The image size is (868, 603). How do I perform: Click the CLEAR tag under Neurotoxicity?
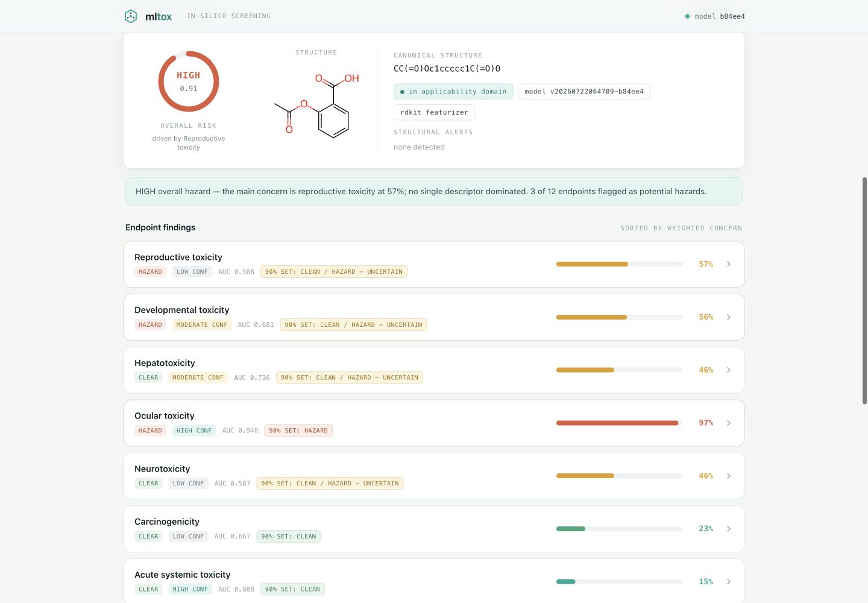point(148,484)
